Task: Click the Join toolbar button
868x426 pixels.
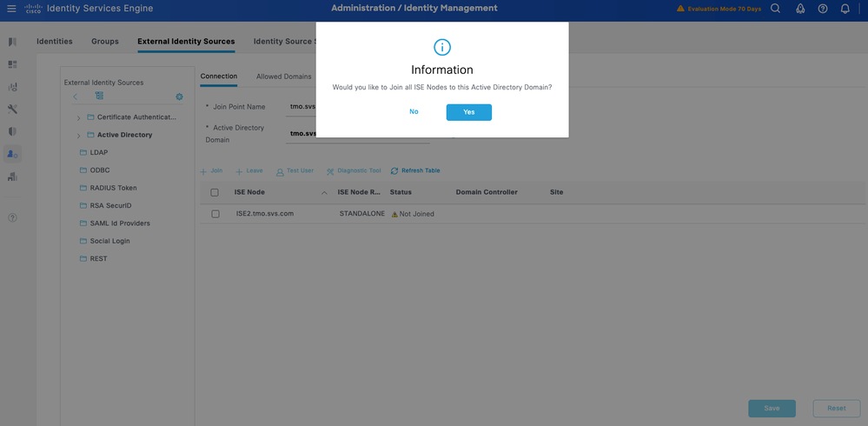Action: pyautogui.click(x=211, y=170)
